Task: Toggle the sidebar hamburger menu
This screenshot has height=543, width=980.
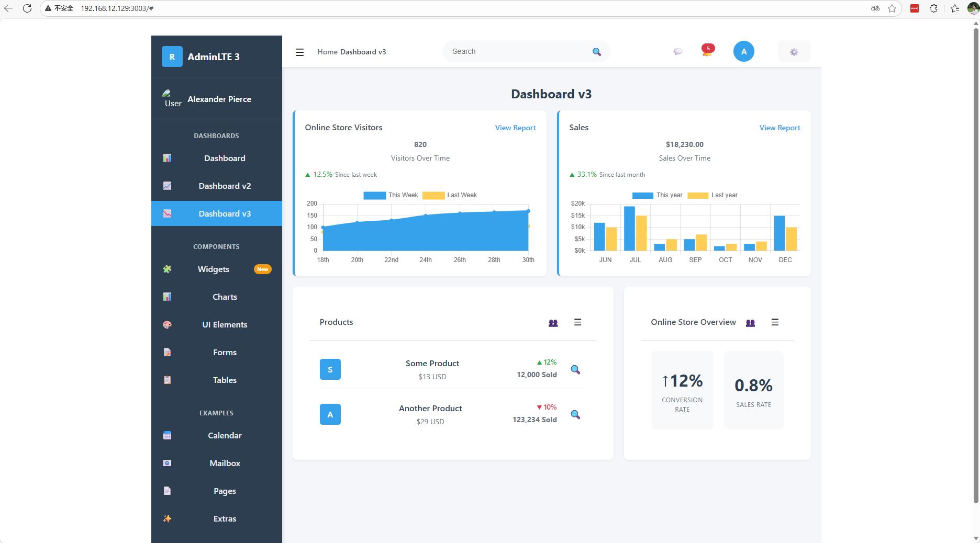Action: click(x=299, y=52)
